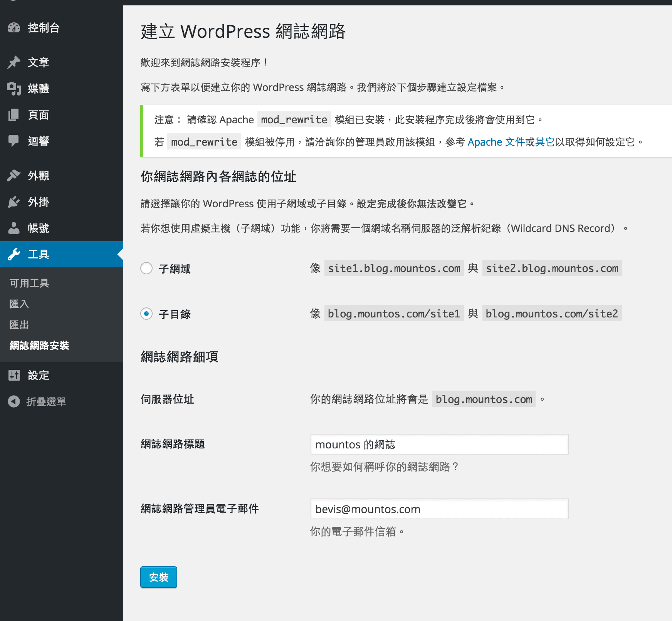672x621 pixels.
Task: Click the collapse arrow icon beside 折疊選單
Action: click(14, 401)
